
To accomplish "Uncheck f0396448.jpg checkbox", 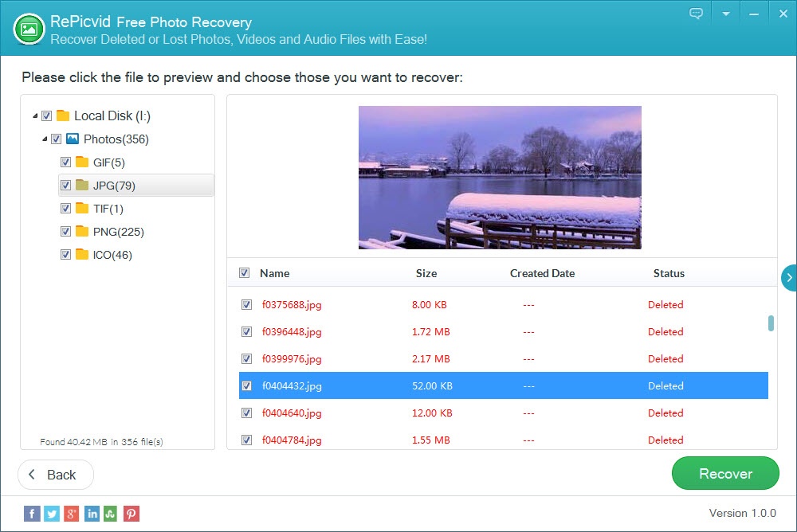I will coord(246,332).
